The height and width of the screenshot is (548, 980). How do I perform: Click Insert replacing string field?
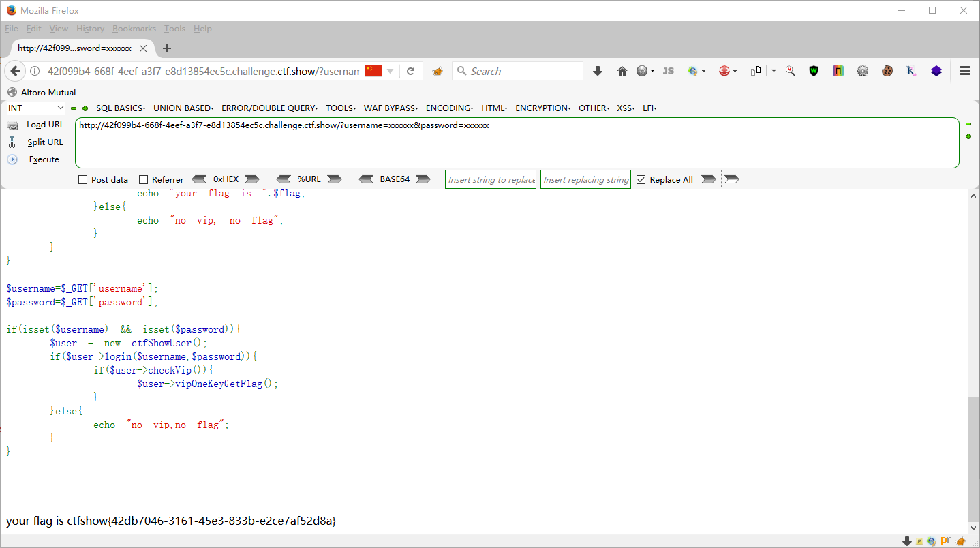point(585,179)
